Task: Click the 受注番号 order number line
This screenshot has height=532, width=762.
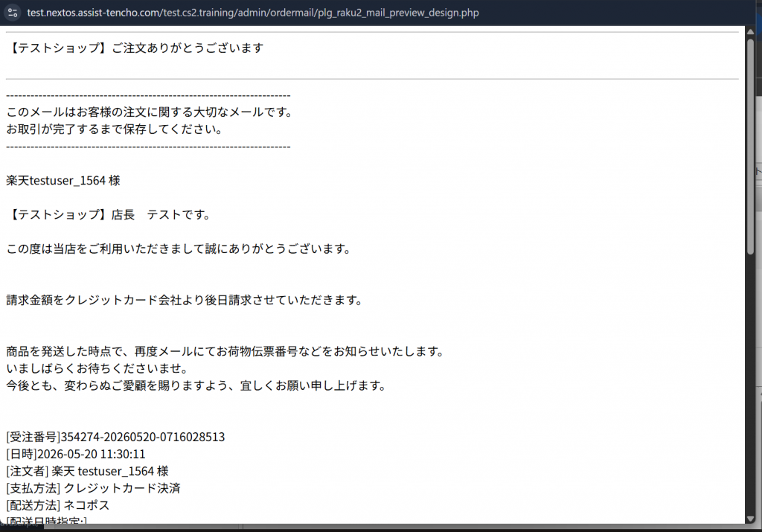Action: point(115,437)
